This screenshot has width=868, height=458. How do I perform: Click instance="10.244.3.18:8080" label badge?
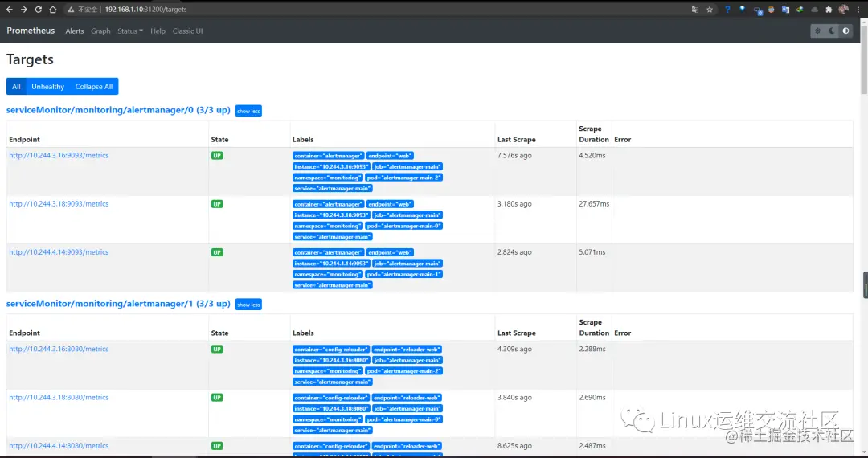[x=331, y=408]
